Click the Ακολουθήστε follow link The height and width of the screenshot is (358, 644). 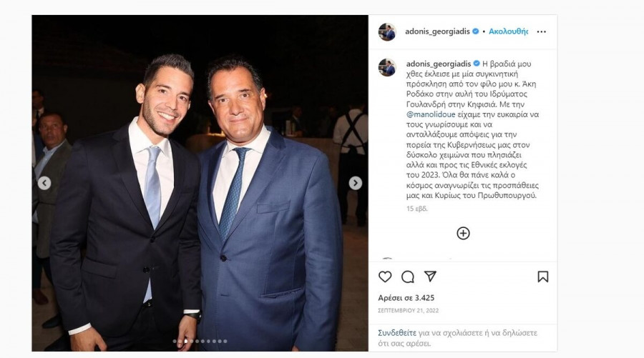click(x=508, y=31)
